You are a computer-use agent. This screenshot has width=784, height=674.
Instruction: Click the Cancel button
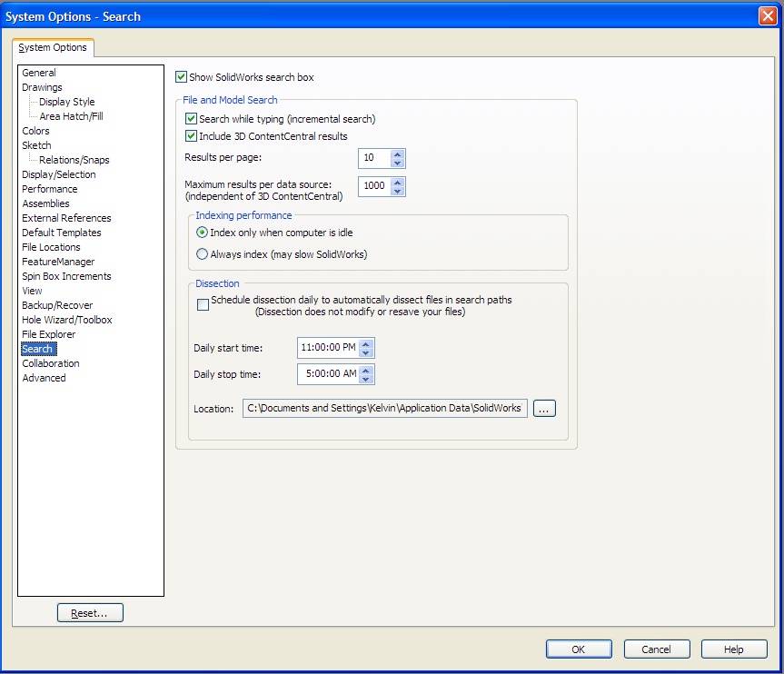pyautogui.click(x=657, y=649)
